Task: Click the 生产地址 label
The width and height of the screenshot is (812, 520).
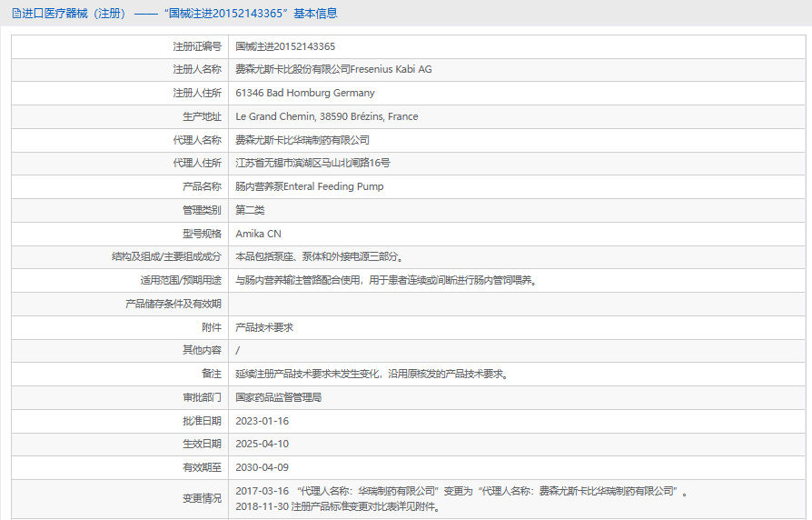Action: [x=202, y=116]
